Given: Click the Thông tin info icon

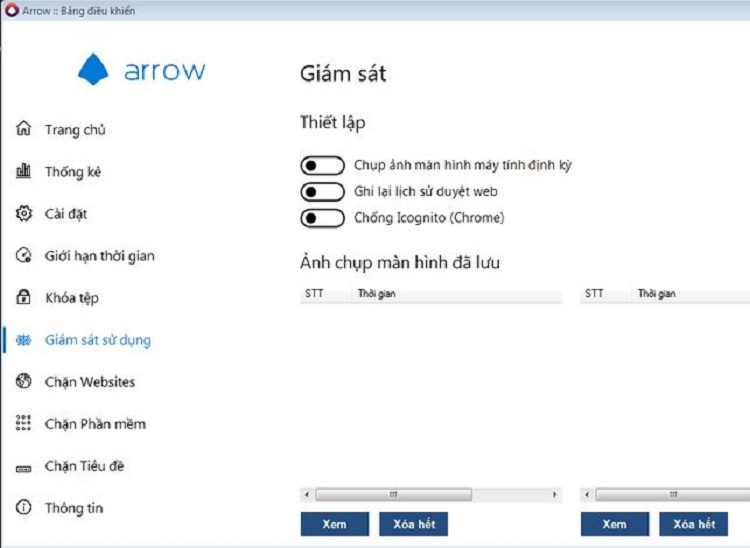Looking at the screenshot, I should [x=23, y=507].
